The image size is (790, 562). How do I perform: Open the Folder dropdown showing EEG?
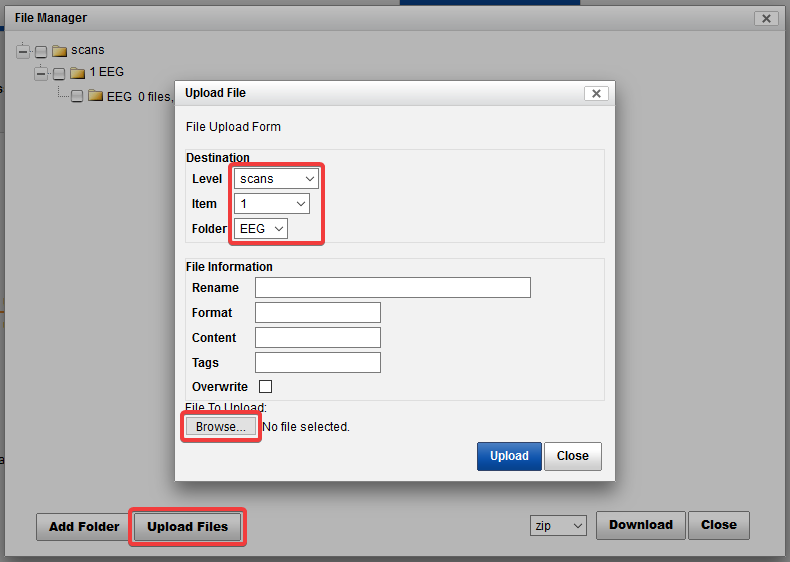[x=261, y=229]
